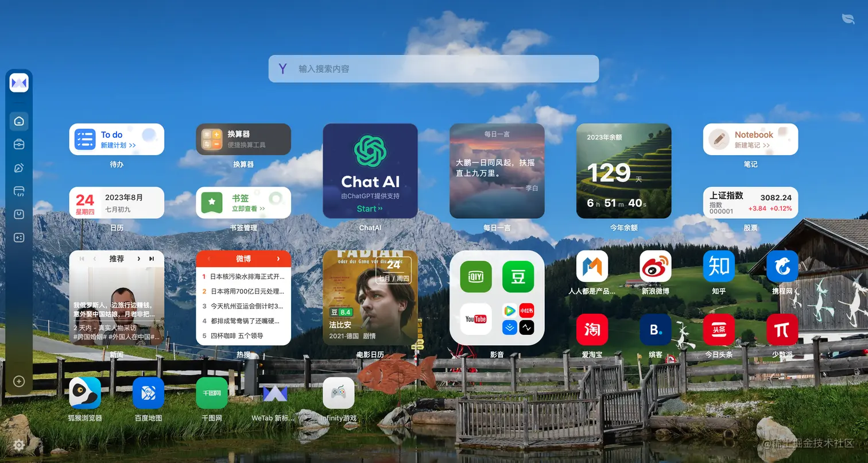Open the 上证指数 stock widget
868x463 pixels.
[750, 203]
